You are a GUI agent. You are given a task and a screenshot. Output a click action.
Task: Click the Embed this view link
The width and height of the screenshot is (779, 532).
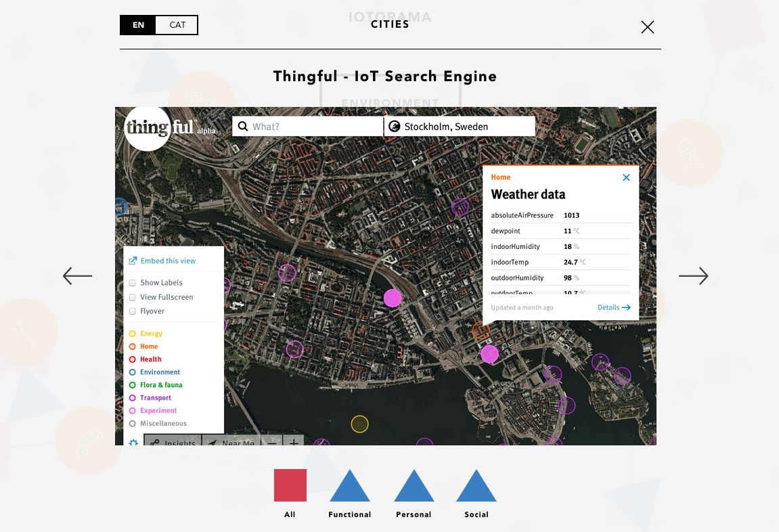(x=168, y=261)
